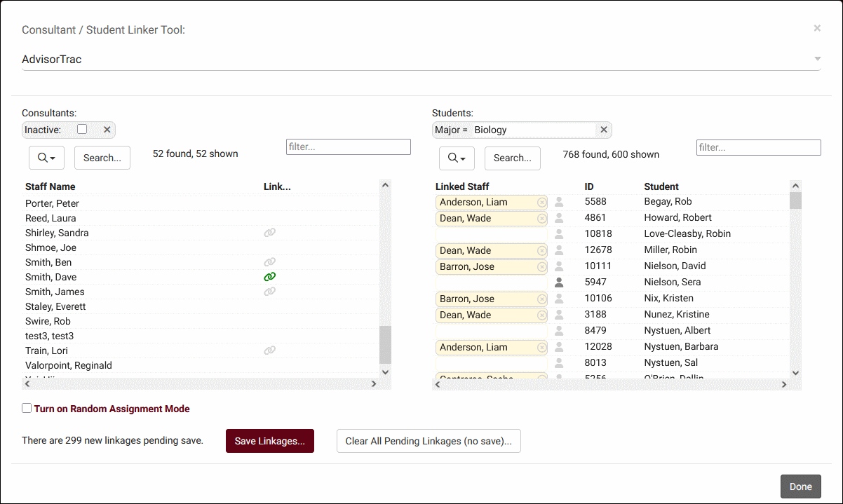Open consultants search options magnifier dropdown

pos(46,158)
